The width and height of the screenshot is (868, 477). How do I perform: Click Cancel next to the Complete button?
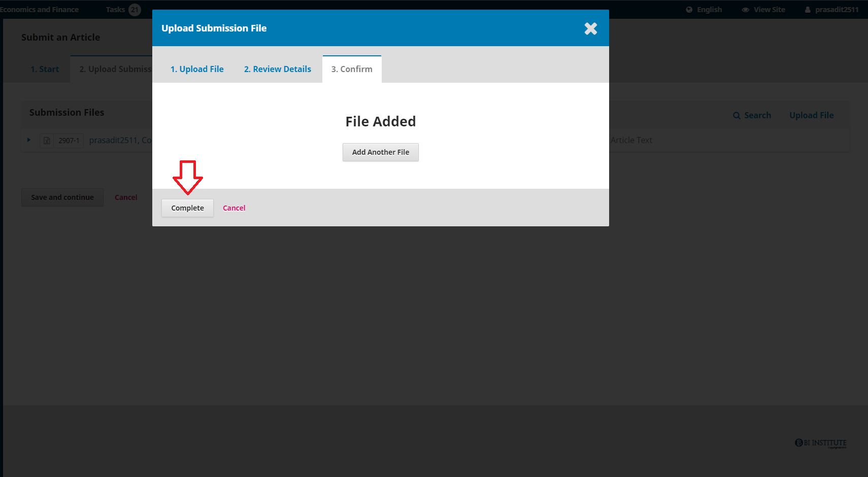click(234, 208)
